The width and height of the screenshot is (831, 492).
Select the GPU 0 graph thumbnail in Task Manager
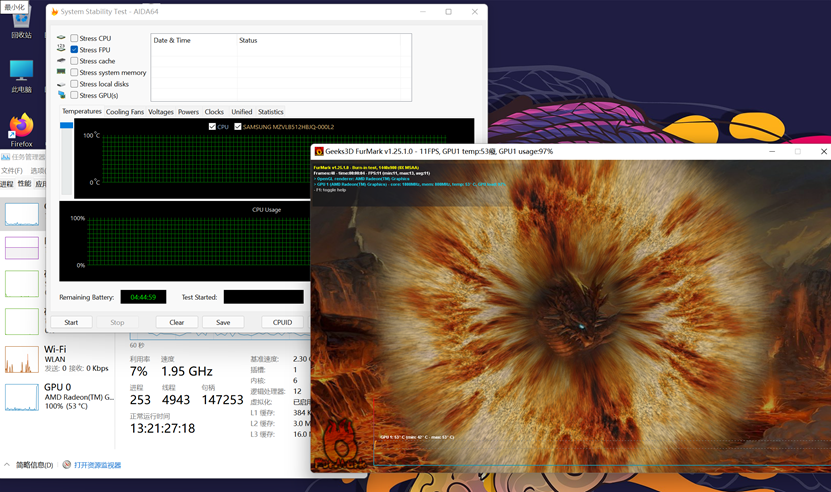(22, 397)
